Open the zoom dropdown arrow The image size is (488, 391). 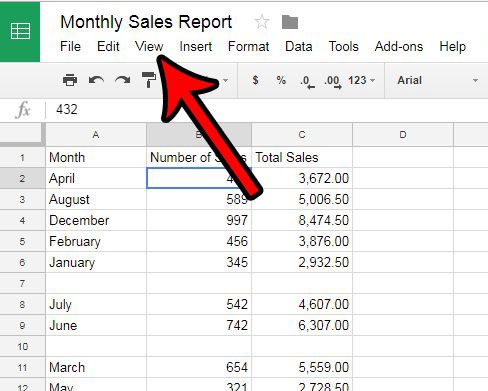(225, 80)
